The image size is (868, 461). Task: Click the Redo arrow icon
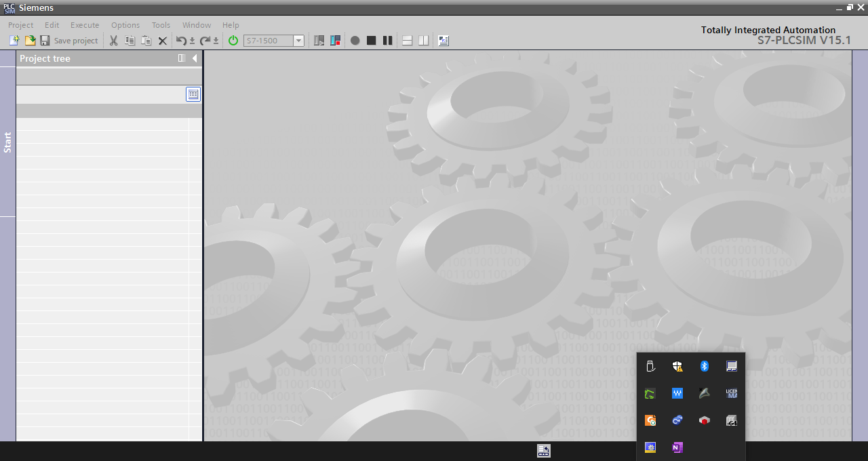[205, 41]
